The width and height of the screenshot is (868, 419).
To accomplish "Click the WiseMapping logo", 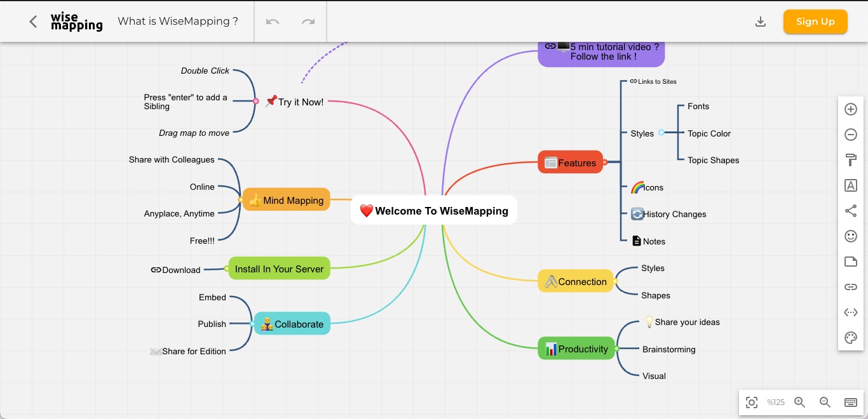I will [x=76, y=22].
